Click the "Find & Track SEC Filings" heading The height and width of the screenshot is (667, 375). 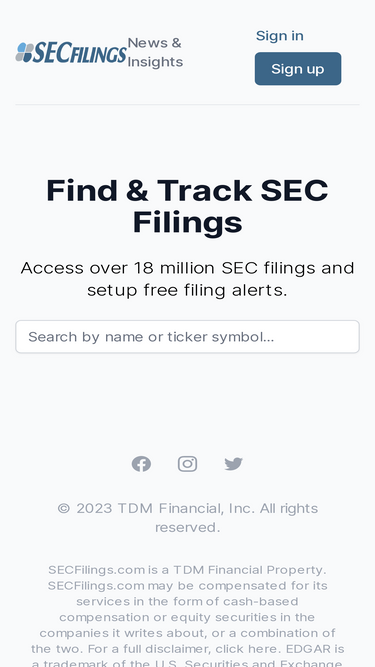click(x=188, y=206)
